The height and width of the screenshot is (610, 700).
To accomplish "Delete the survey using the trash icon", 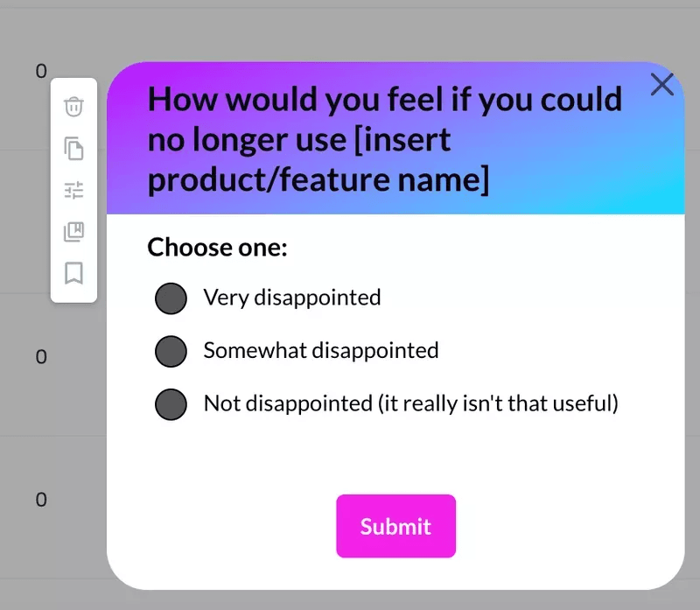I will [73, 106].
